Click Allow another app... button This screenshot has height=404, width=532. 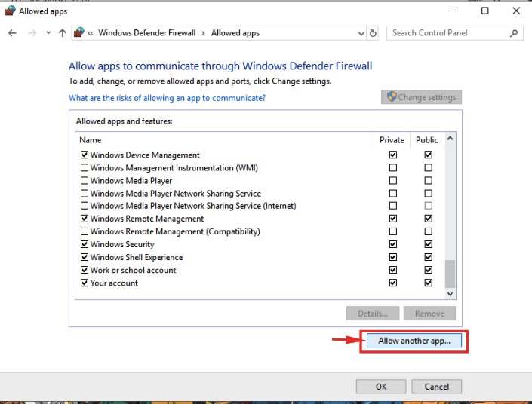click(x=414, y=341)
